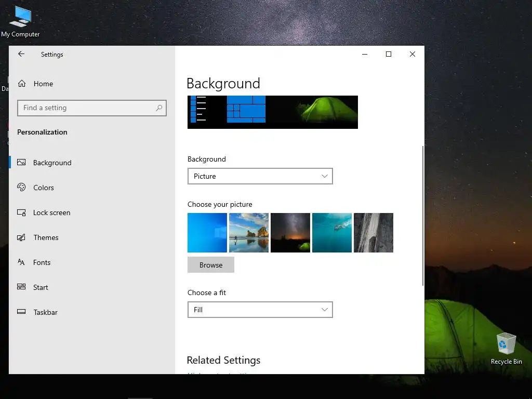Open Taskbar settings page
Screen dimensions: 532x399
click(91, 312)
